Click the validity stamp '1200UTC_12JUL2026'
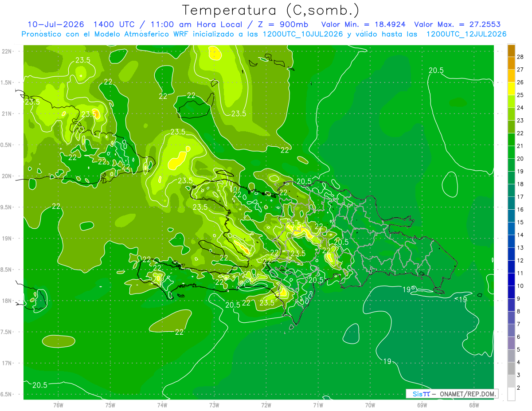The height and width of the screenshot is (411, 532). (x=466, y=34)
